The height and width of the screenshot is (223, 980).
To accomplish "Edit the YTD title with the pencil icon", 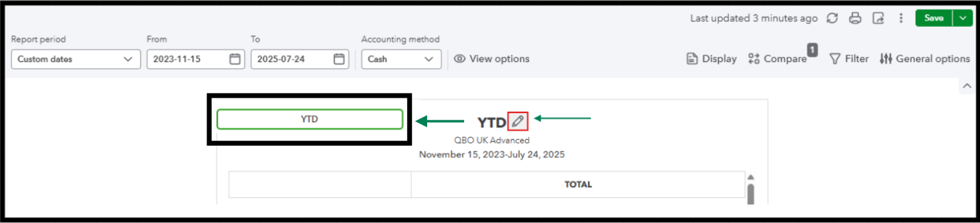I will point(518,122).
